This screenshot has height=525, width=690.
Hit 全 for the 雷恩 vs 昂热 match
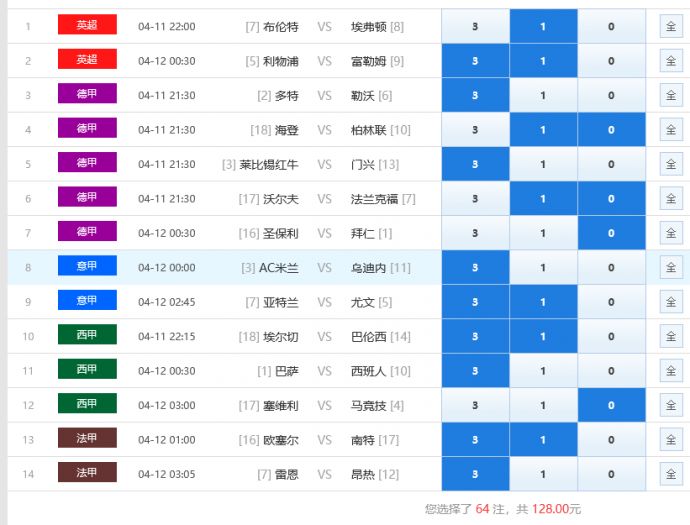pos(670,474)
